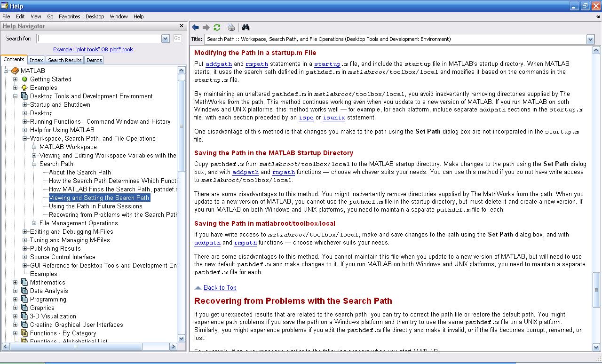Collapse Desktop Tools and Development Environment node
The image size is (602, 364).
[16, 96]
